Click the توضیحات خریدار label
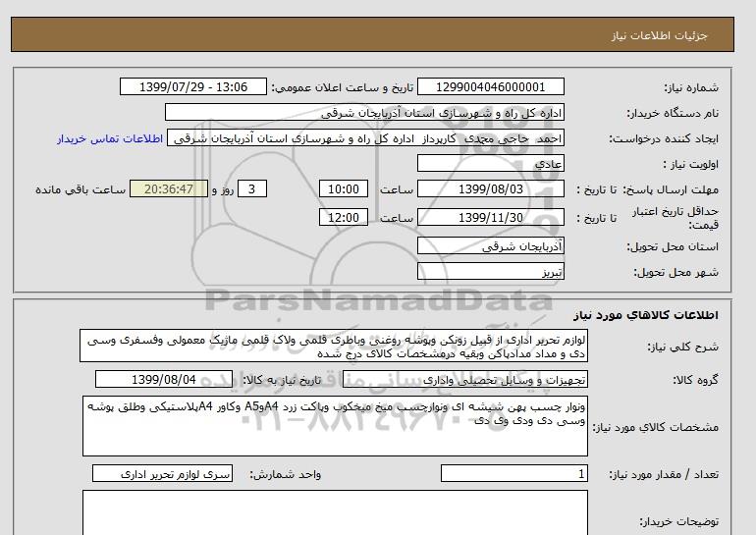 pyautogui.click(x=678, y=521)
